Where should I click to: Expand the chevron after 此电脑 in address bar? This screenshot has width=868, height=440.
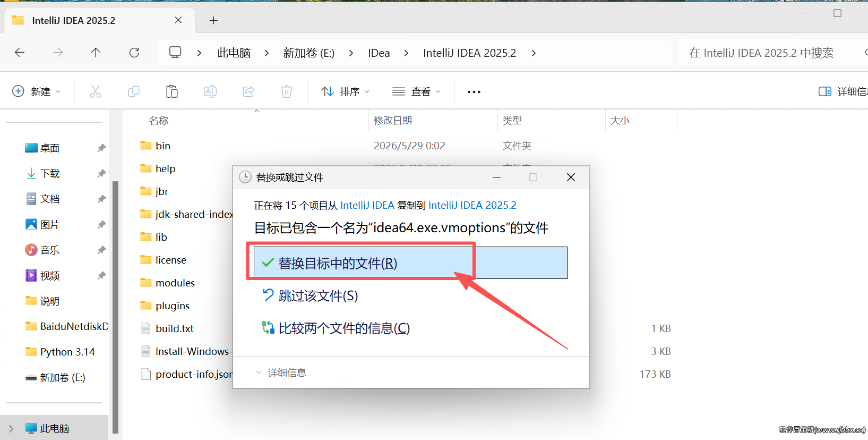coord(267,53)
